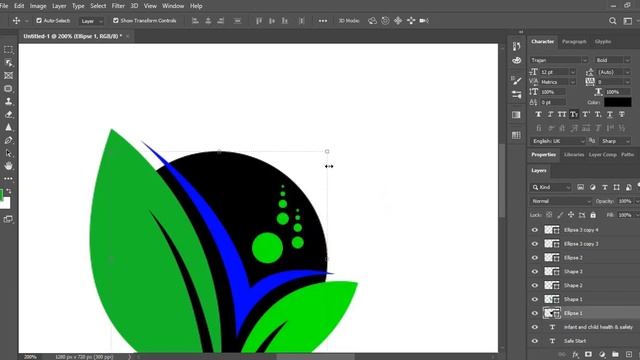Viewport: 640px width, 360px height.
Task: Open the Swatches grid panel icon
Action: [516, 135]
